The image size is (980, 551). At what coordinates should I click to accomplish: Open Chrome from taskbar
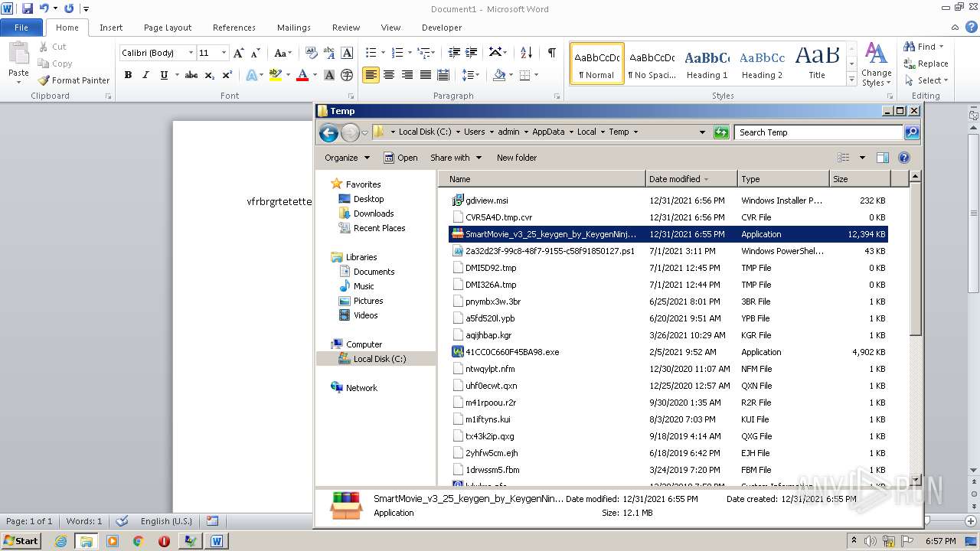point(139,541)
